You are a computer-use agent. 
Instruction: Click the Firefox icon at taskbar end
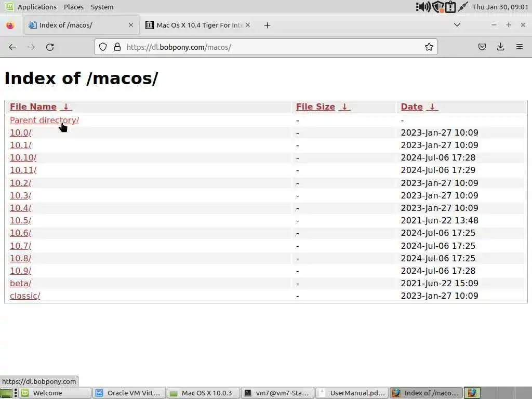pos(472,393)
